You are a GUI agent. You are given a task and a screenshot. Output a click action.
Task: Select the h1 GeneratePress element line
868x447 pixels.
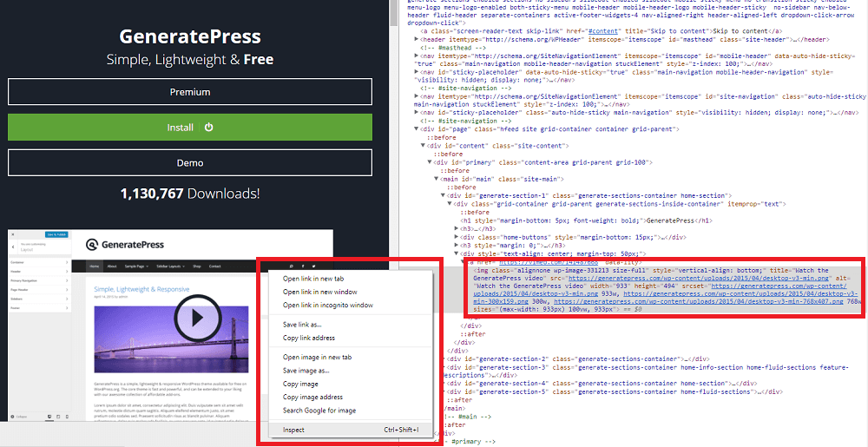pos(586,220)
